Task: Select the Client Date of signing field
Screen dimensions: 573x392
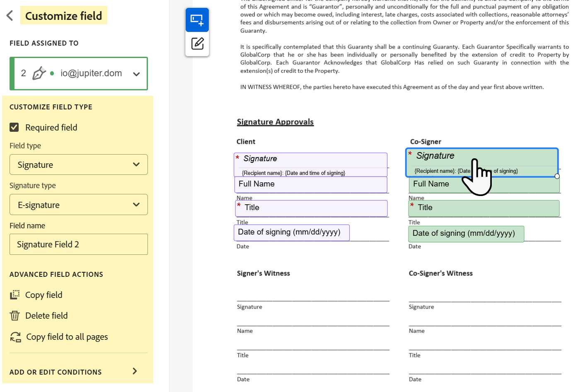Action: click(292, 232)
